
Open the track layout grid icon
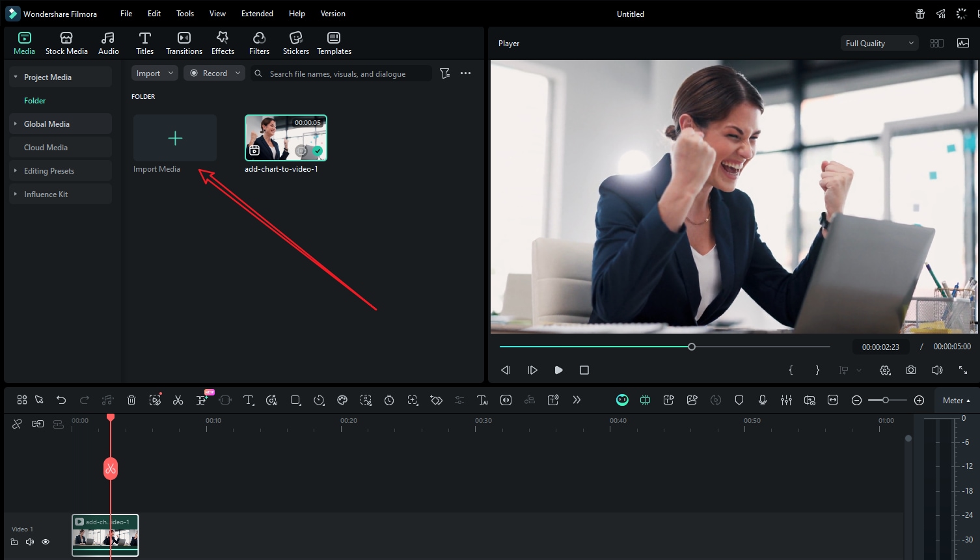21,400
